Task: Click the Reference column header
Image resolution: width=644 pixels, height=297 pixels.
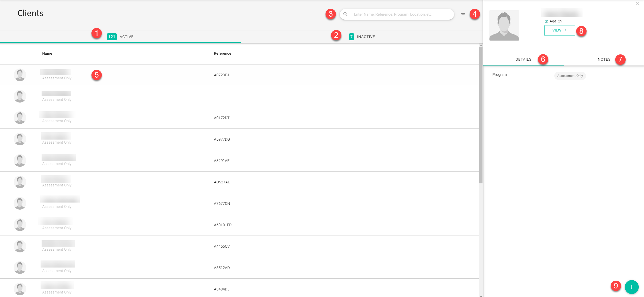Action: (x=222, y=53)
